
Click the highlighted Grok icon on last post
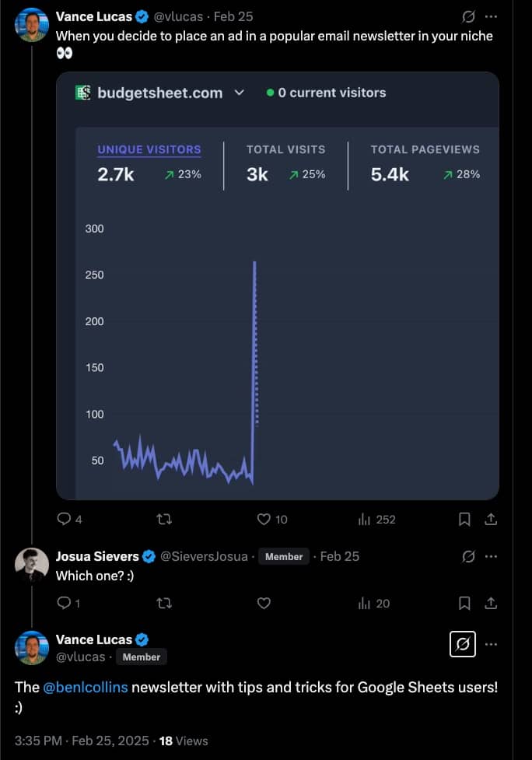pos(462,644)
